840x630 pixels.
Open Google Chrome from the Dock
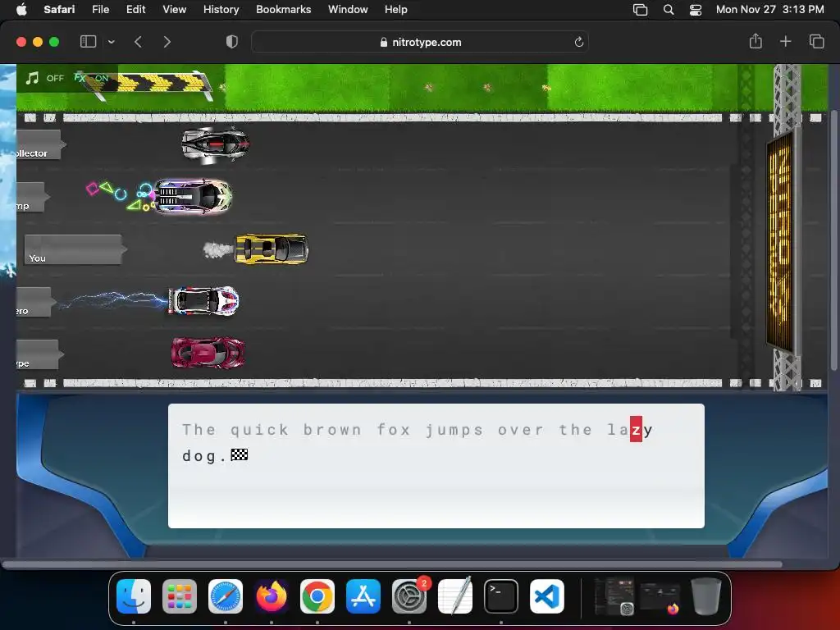[317, 596]
